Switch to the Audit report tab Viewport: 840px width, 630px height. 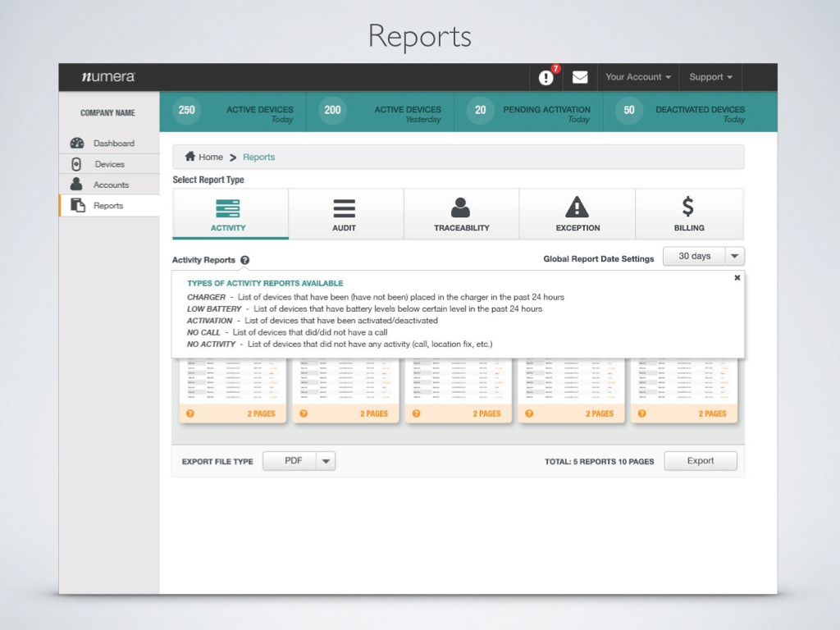pos(345,214)
